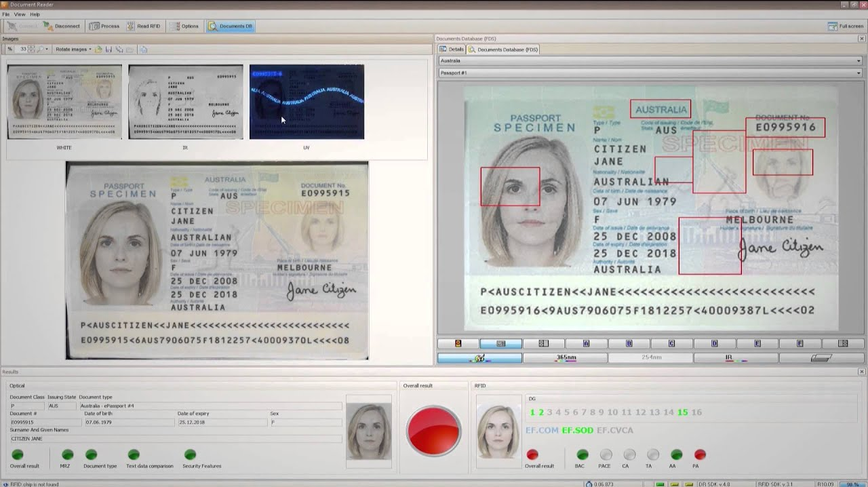Click the zoom magnifier icon
Image resolution: width=868 pixels, height=487 pixels.
[x=41, y=50]
